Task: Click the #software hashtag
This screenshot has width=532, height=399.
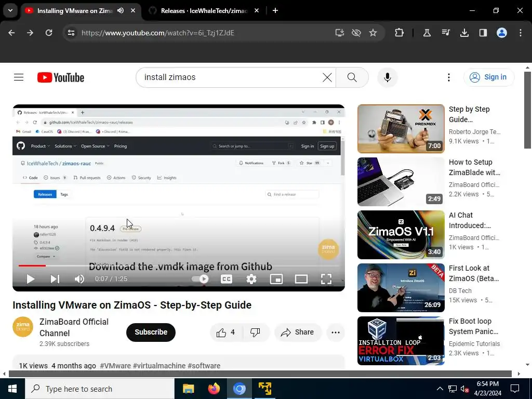Action: point(204,366)
